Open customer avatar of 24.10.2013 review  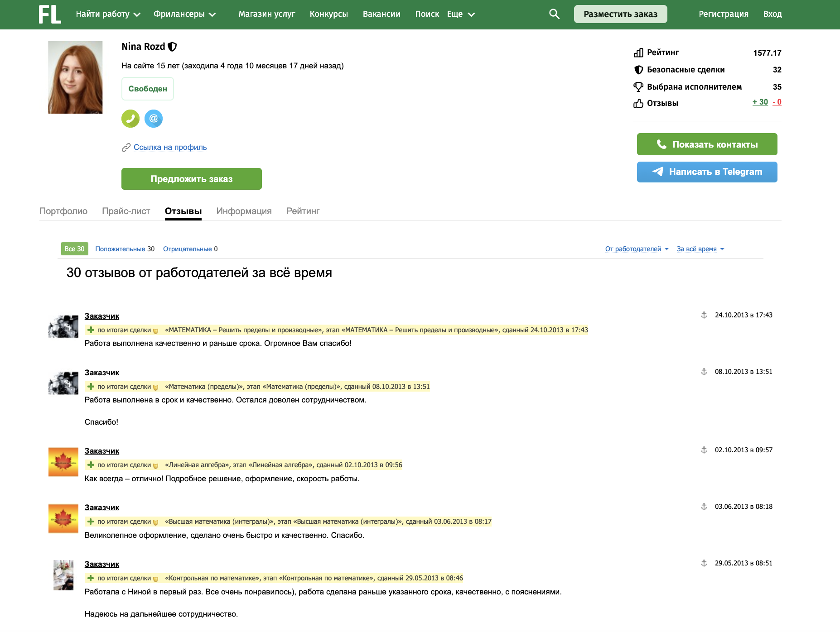(x=63, y=326)
